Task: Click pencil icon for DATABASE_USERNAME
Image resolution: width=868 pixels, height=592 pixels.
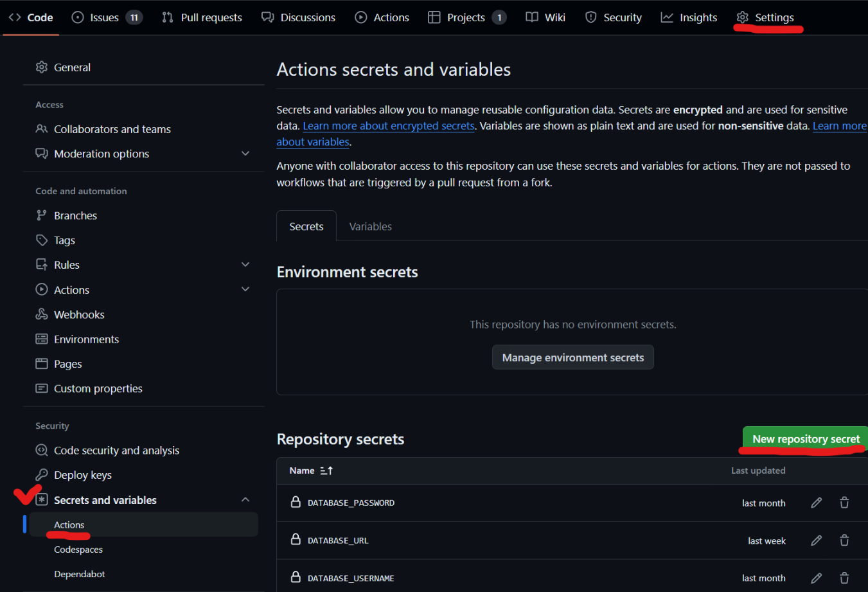Action: click(x=816, y=578)
